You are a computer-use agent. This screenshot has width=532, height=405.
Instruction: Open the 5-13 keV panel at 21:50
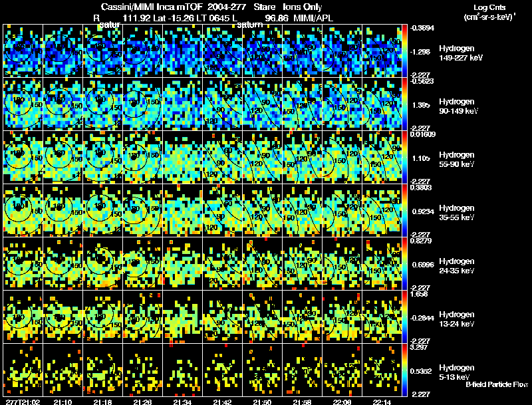[x=262, y=370]
